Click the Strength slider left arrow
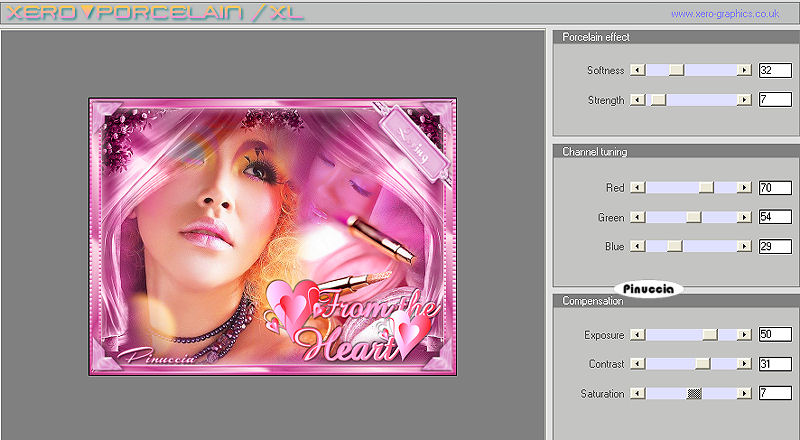This screenshot has height=440, width=800. (638, 100)
